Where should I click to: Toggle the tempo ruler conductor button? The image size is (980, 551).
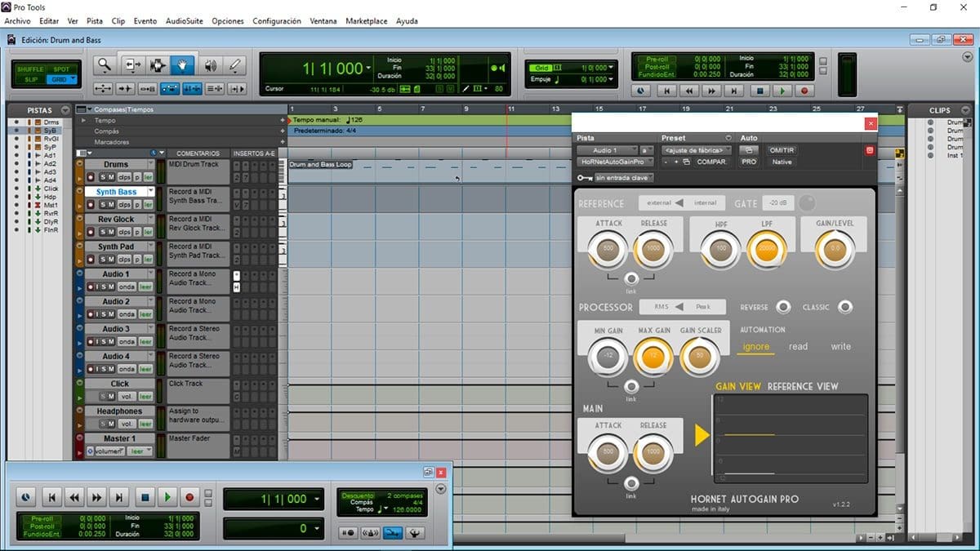point(416,533)
